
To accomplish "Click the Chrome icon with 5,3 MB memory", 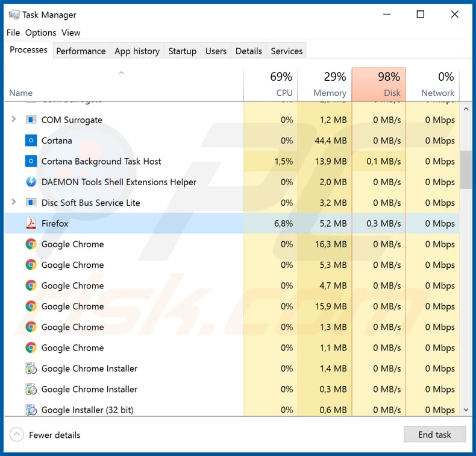I will pyautogui.click(x=31, y=265).
